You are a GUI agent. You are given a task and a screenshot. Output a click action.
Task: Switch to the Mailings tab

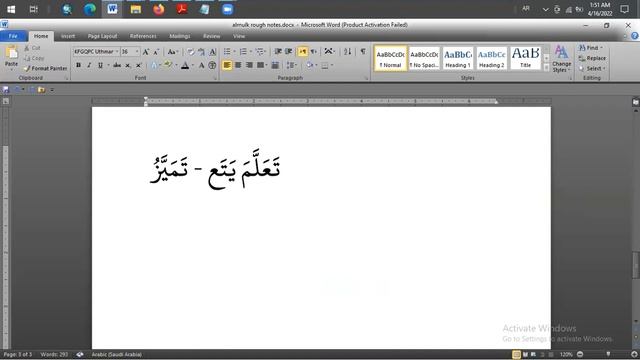[x=180, y=36]
